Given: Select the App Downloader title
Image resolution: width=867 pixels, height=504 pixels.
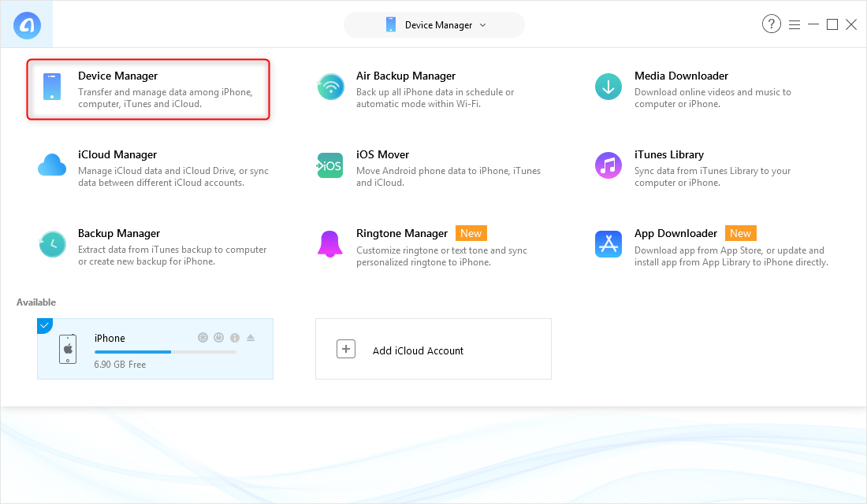Looking at the screenshot, I should pos(675,233).
